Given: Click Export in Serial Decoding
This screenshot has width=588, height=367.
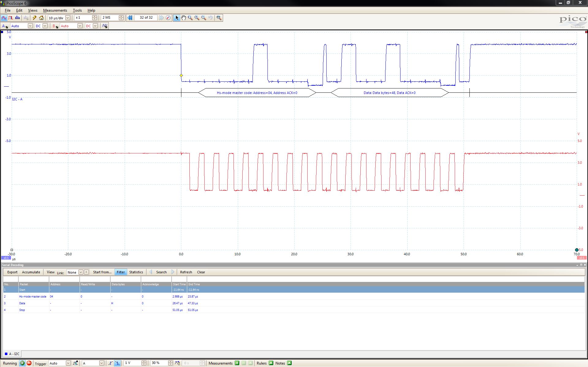Looking at the screenshot, I should click(x=12, y=272).
